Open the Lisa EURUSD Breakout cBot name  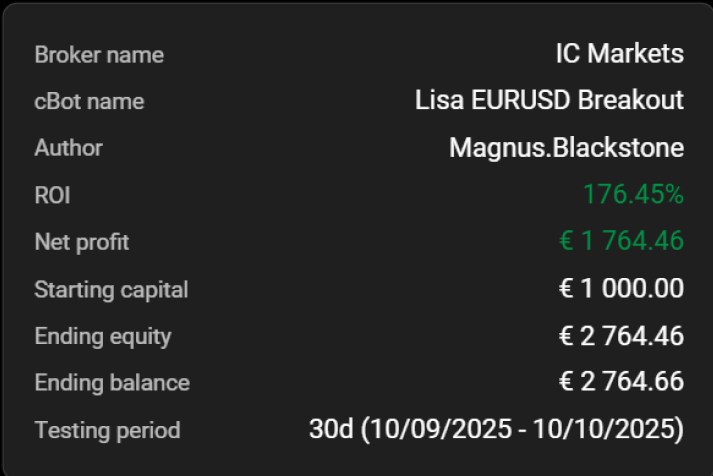point(549,100)
